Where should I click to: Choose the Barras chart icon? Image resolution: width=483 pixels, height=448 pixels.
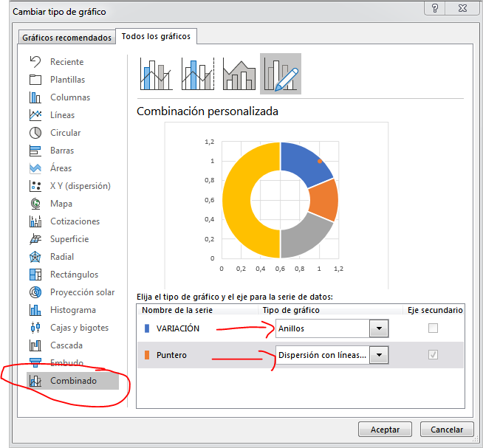coord(35,151)
